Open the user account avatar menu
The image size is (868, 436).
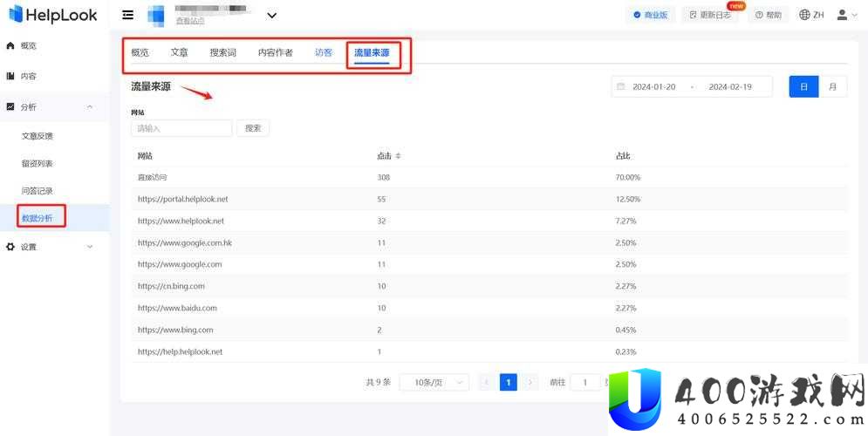(x=847, y=15)
